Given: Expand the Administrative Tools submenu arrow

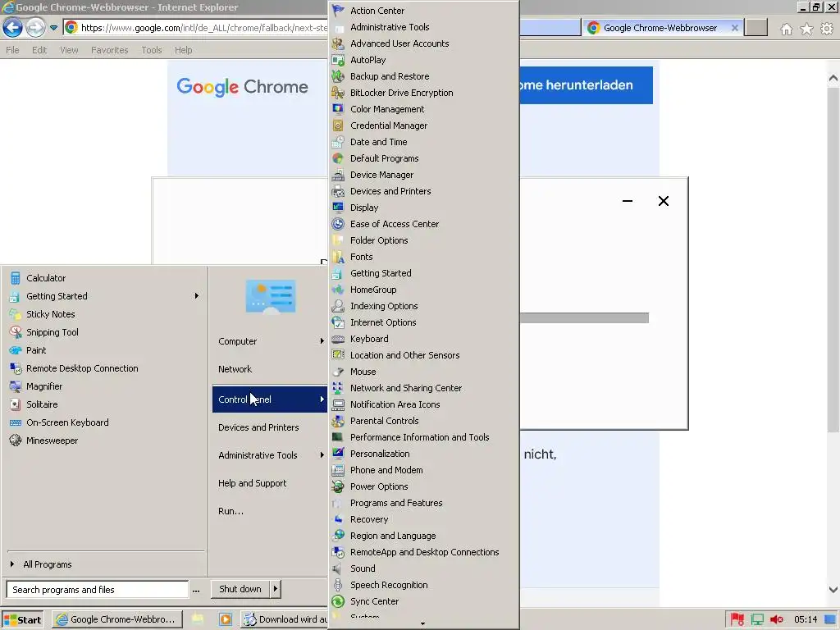Looking at the screenshot, I should (x=322, y=455).
